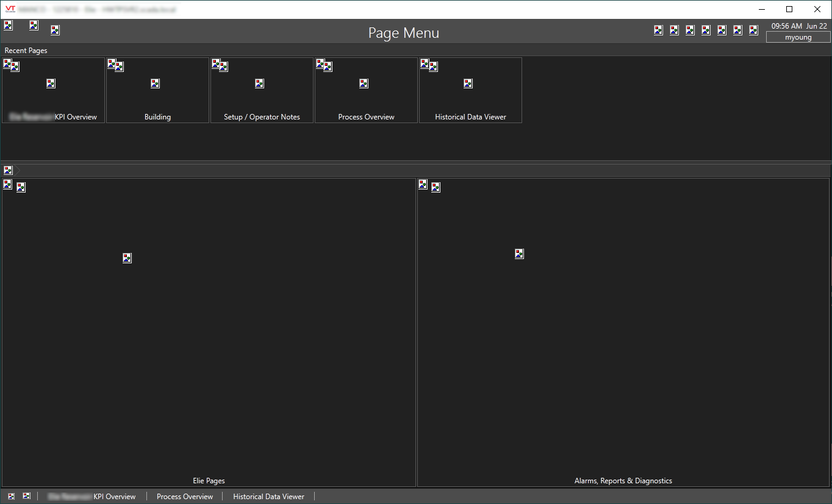This screenshot has height=504, width=832.
Task: Open the Building recent page tile
Action: (x=158, y=90)
